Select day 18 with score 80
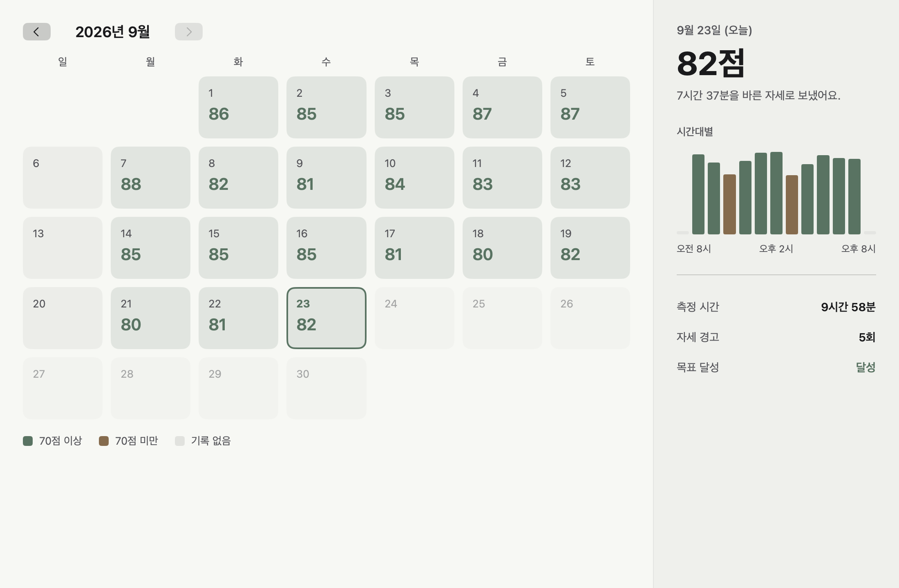This screenshot has height=588, width=899. pyautogui.click(x=502, y=248)
